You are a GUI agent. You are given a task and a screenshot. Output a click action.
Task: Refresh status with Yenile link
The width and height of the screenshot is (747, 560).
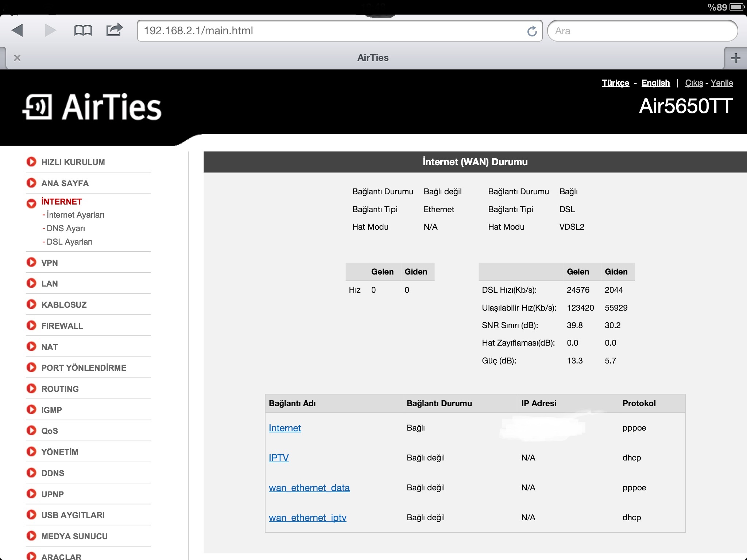coord(721,83)
